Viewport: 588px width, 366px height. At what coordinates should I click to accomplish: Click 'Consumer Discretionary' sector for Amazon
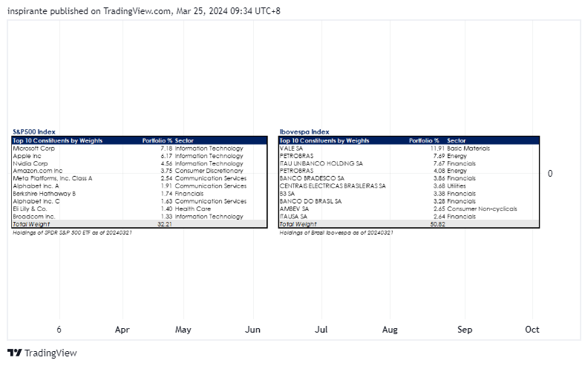(209, 171)
